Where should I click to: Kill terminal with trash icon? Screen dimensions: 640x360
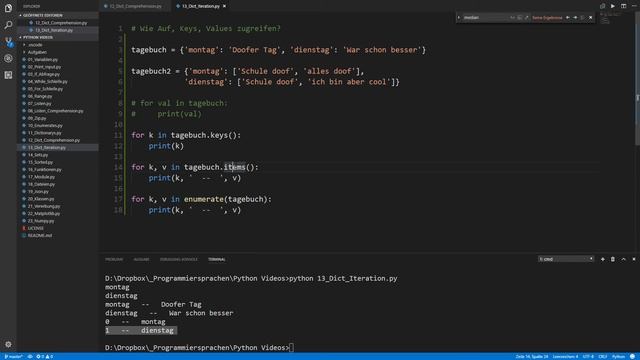613,259
